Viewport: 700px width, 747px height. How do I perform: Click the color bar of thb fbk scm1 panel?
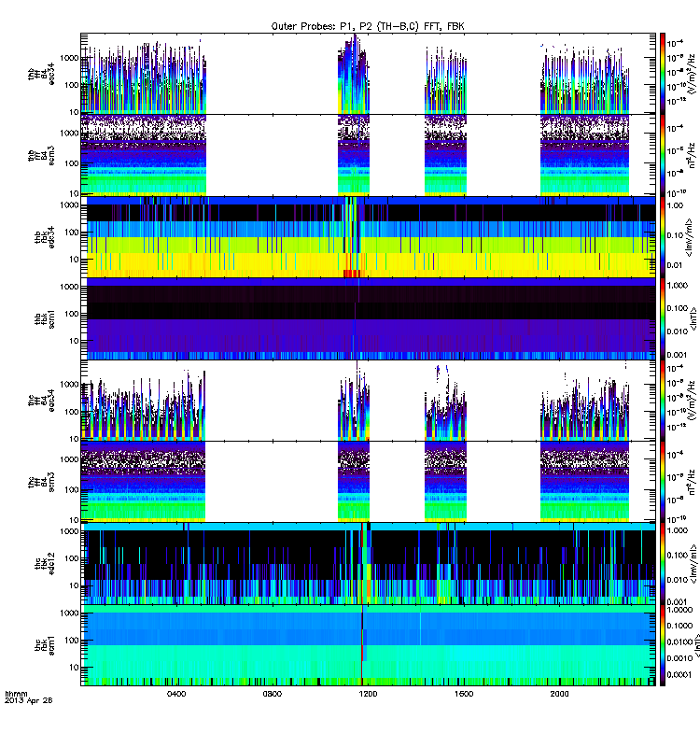coord(663,318)
